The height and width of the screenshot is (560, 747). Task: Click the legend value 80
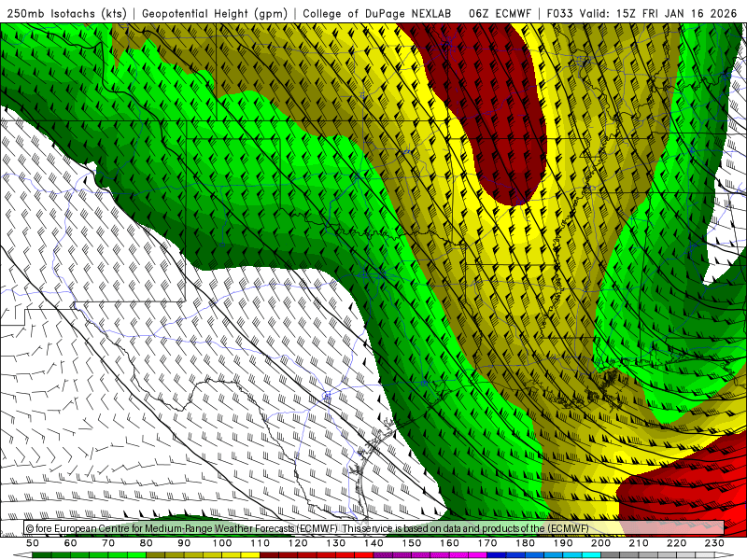click(x=147, y=543)
